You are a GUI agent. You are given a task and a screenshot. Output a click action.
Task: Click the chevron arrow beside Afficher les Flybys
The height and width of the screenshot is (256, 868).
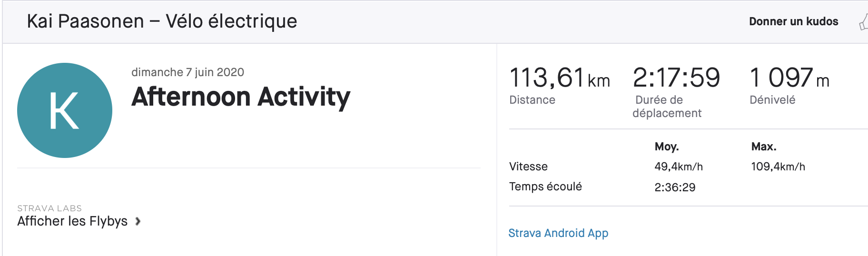pos(138,221)
